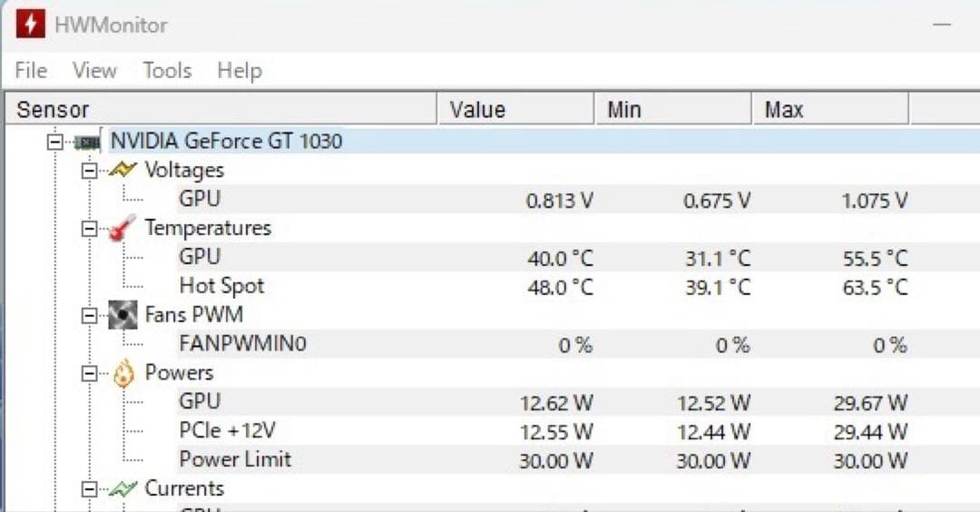Click the HWMonitor title text
This screenshot has height=512, width=980.
point(112,25)
